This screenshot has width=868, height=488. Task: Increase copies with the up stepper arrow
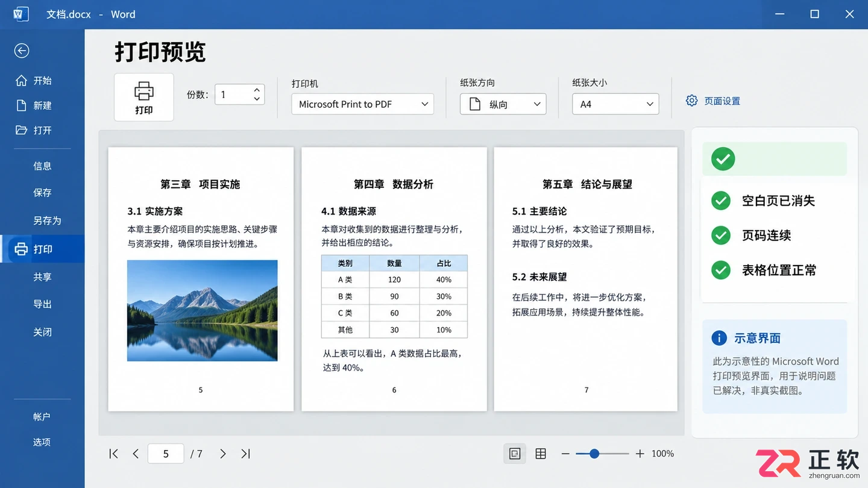click(x=257, y=89)
